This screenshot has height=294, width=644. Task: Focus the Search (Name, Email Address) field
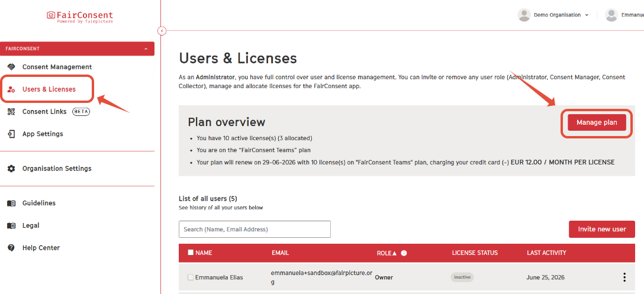tap(255, 229)
